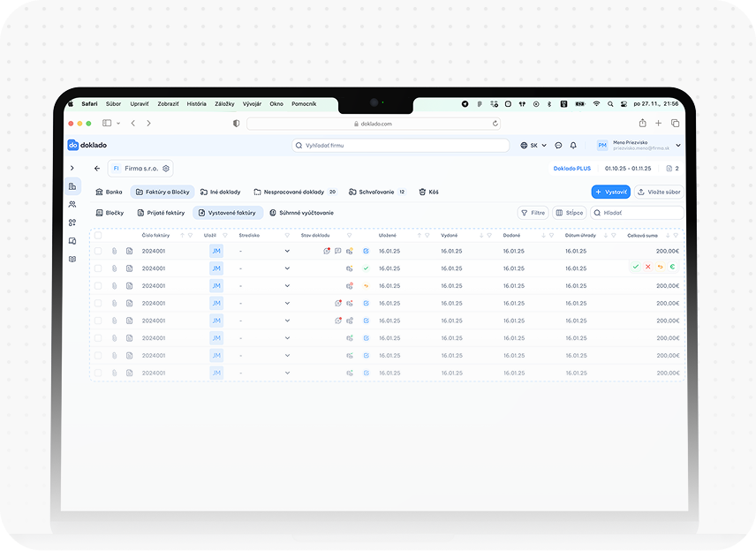The width and height of the screenshot is (756, 551).
Task: Click the blue Vystaviť button
Action: (x=610, y=192)
